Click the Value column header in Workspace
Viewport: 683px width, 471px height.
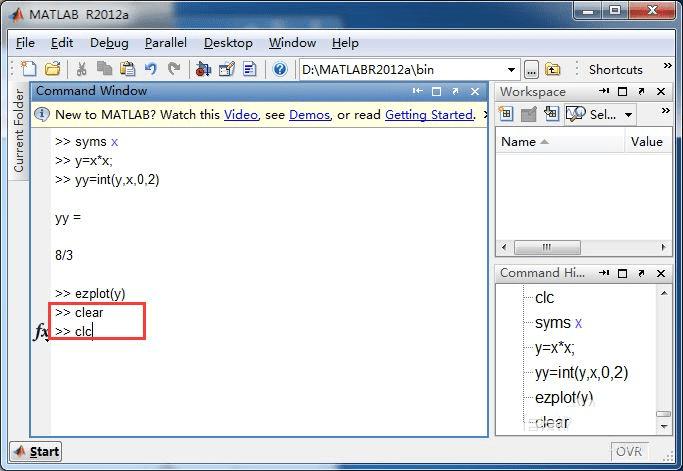point(647,142)
